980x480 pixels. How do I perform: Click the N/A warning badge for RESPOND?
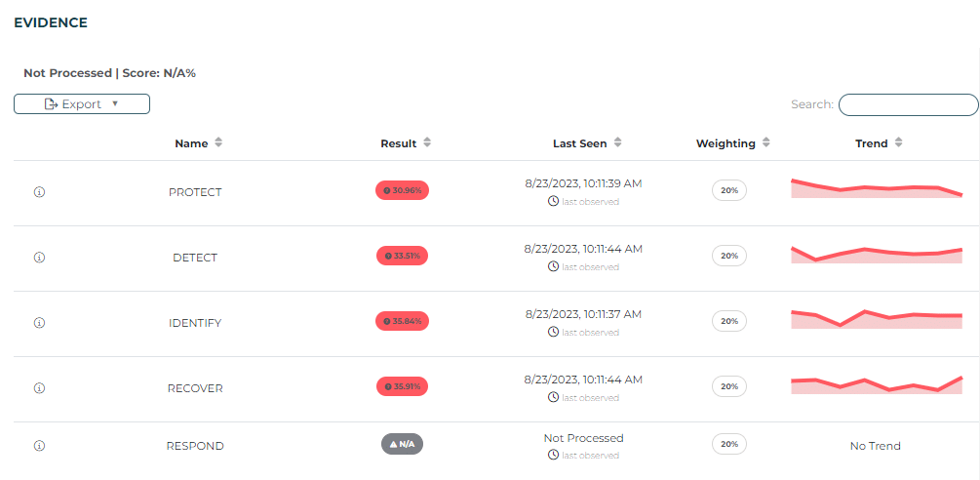click(x=402, y=444)
